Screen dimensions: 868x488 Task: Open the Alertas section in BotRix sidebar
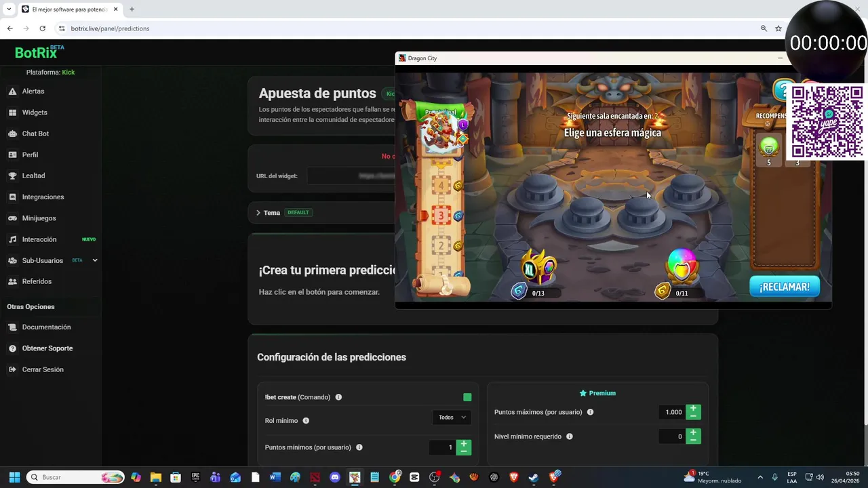[33, 91]
